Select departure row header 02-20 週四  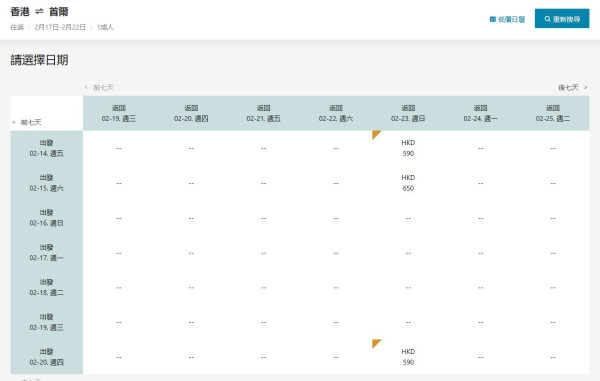point(47,357)
